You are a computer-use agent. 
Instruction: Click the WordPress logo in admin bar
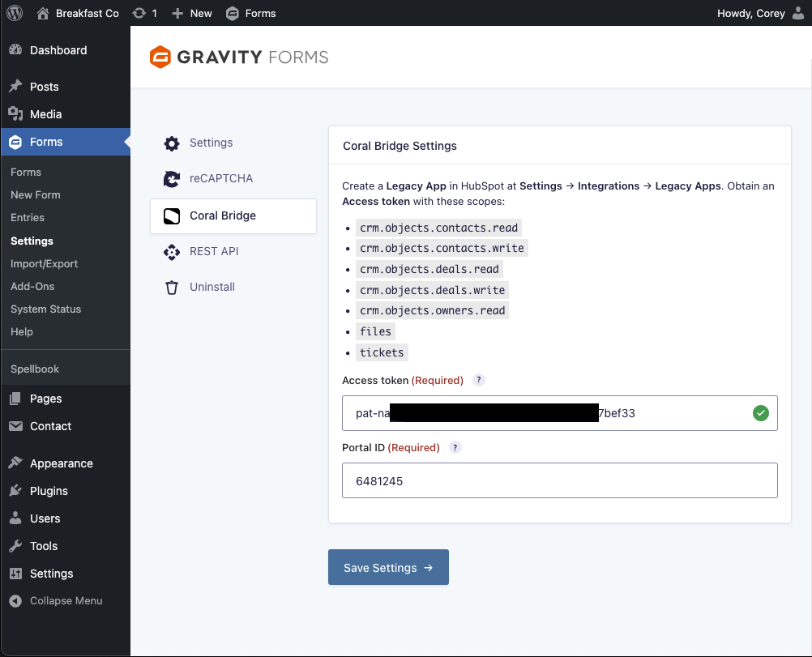coord(15,13)
